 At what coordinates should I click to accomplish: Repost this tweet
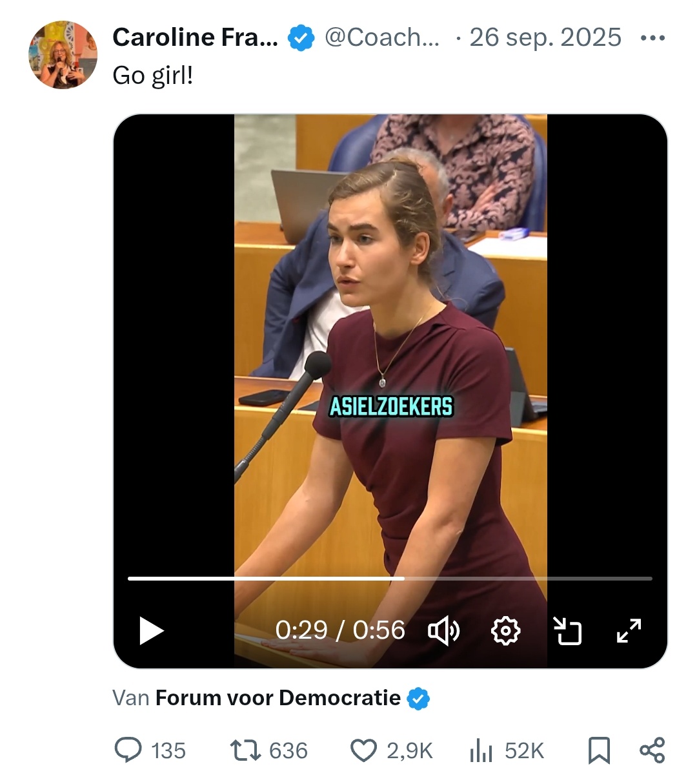pos(245,750)
